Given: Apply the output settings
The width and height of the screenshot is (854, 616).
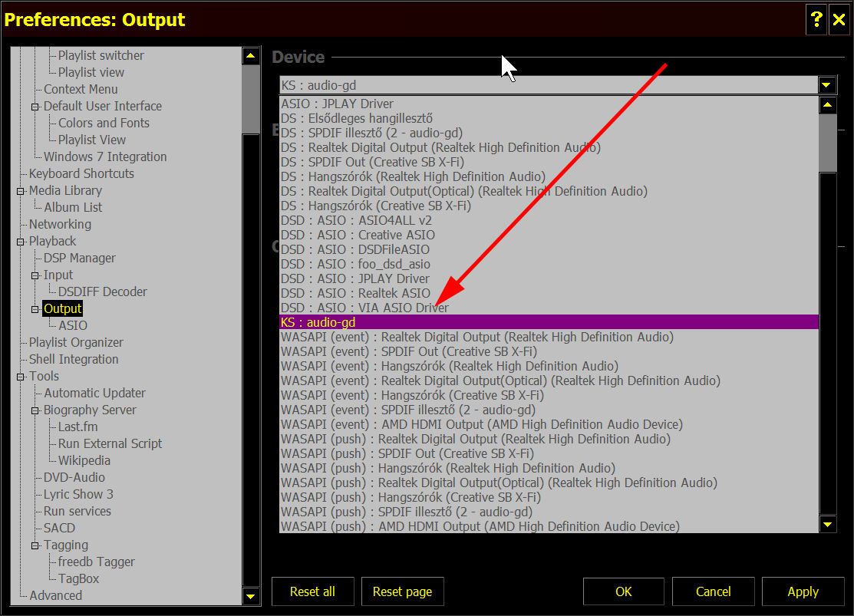Looking at the screenshot, I should (803, 591).
